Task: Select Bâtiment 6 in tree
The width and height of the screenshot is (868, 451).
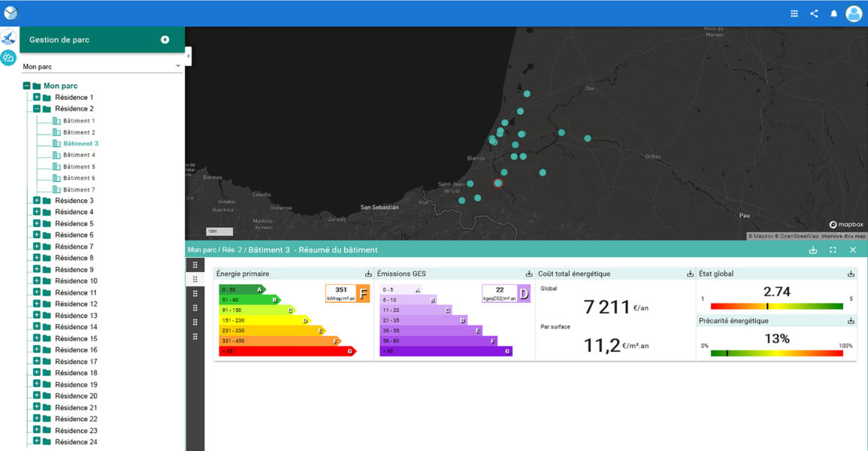Action: 79,178
